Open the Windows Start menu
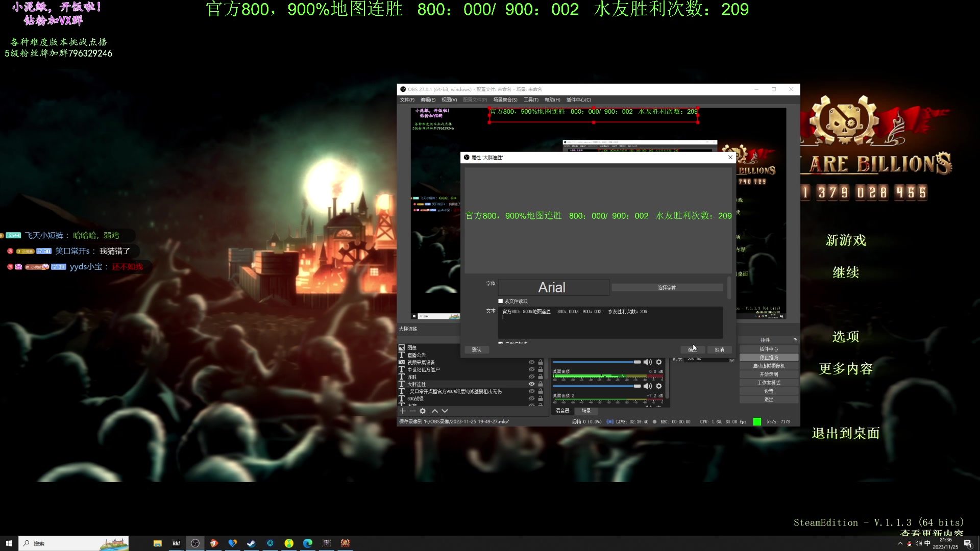Screen dimensions: 980x551 [9, 543]
